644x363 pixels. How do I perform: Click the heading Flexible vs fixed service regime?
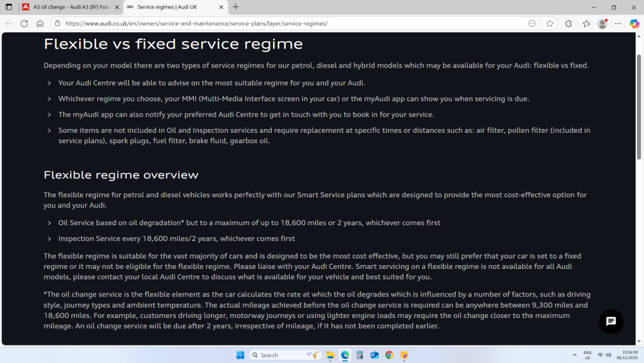click(173, 44)
